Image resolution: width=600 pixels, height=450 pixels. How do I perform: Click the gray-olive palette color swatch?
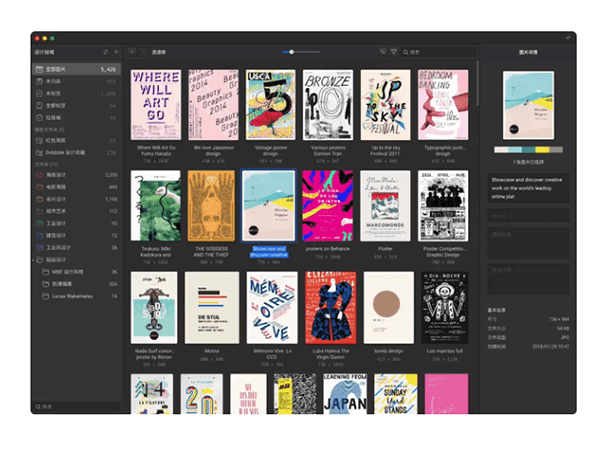pyautogui.click(x=556, y=150)
